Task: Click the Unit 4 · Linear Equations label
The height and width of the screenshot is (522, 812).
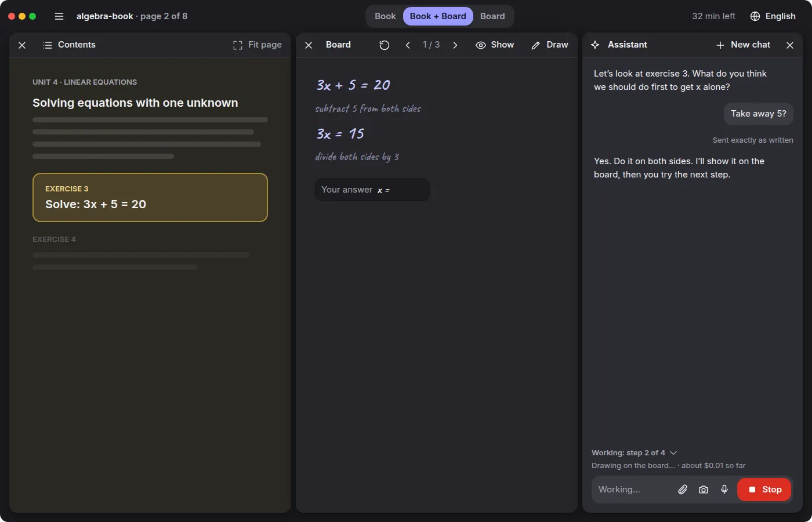Action: coord(85,82)
